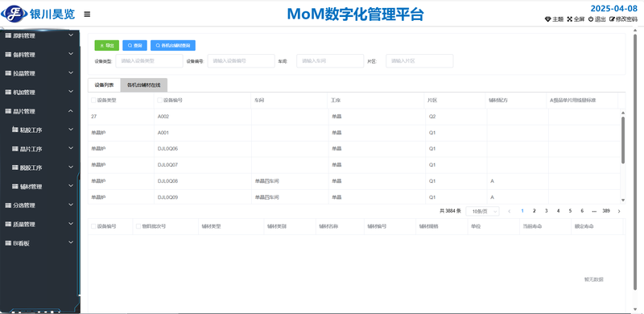The width and height of the screenshot is (644, 314).
Task: Switch to the 设备列表 tab
Action: [105, 85]
